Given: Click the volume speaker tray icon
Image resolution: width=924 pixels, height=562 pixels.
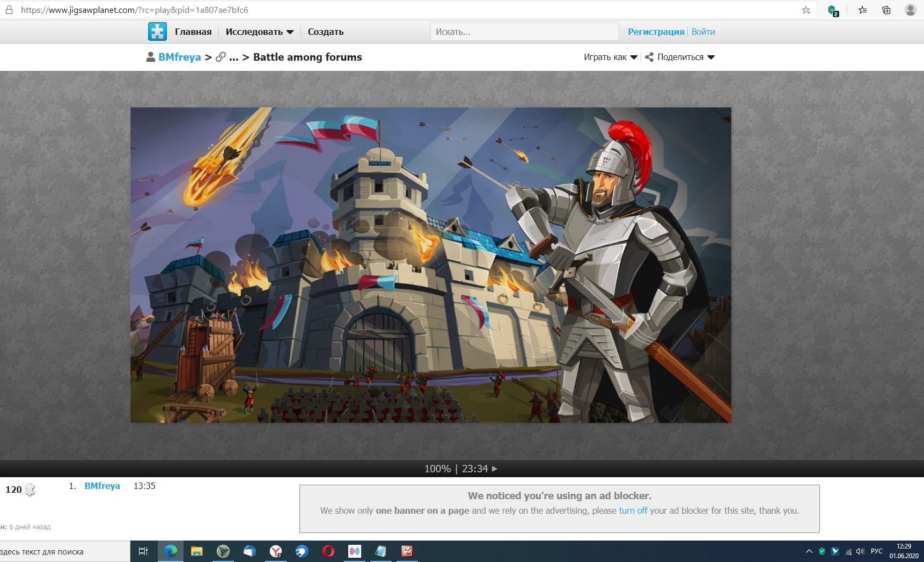Looking at the screenshot, I should coord(860,551).
